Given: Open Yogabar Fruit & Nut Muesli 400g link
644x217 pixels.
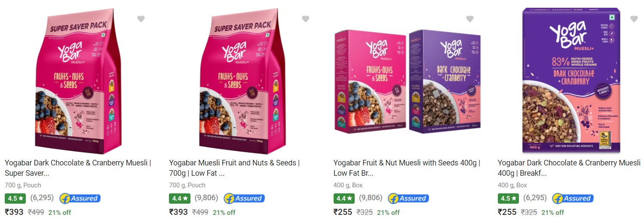Looking at the screenshot, I should [x=407, y=168].
